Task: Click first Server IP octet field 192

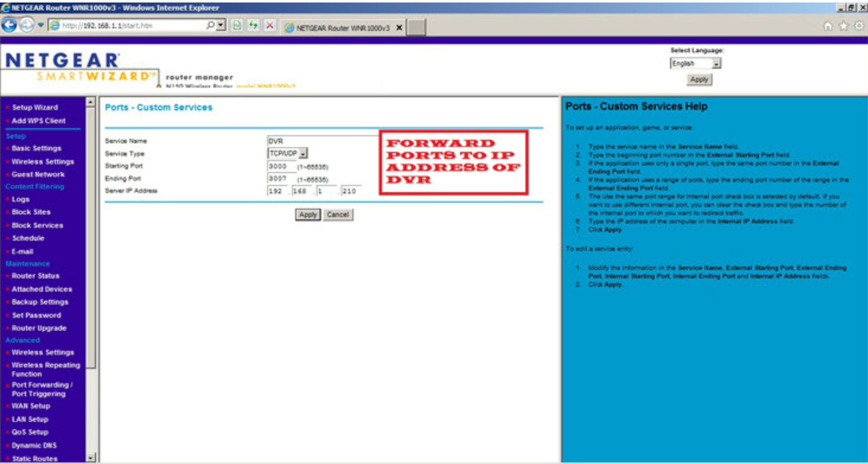Action: pos(277,191)
